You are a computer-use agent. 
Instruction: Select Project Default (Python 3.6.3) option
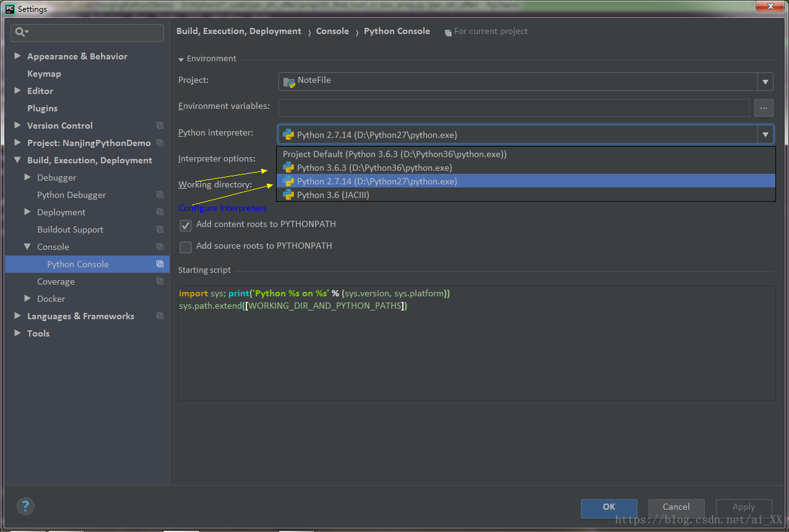pos(525,154)
